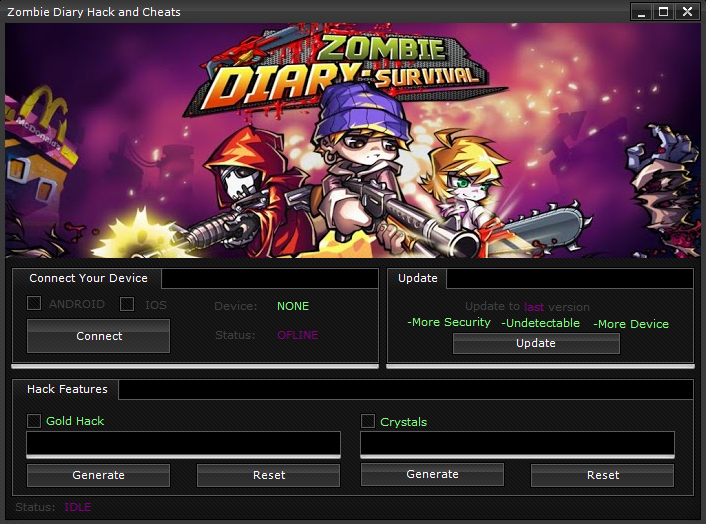Click the '-More Device' text
The width and height of the screenshot is (706, 524).
tap(631, 324)
